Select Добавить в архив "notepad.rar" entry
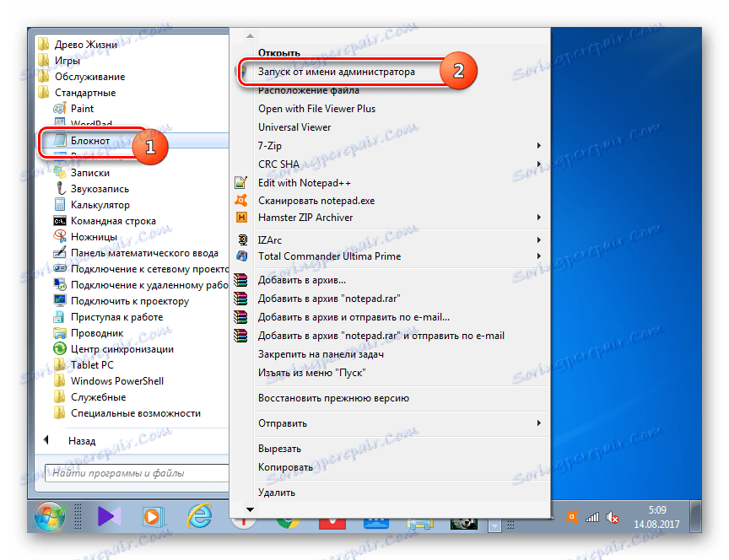This screenshot has width=729, height=560. 329,299
